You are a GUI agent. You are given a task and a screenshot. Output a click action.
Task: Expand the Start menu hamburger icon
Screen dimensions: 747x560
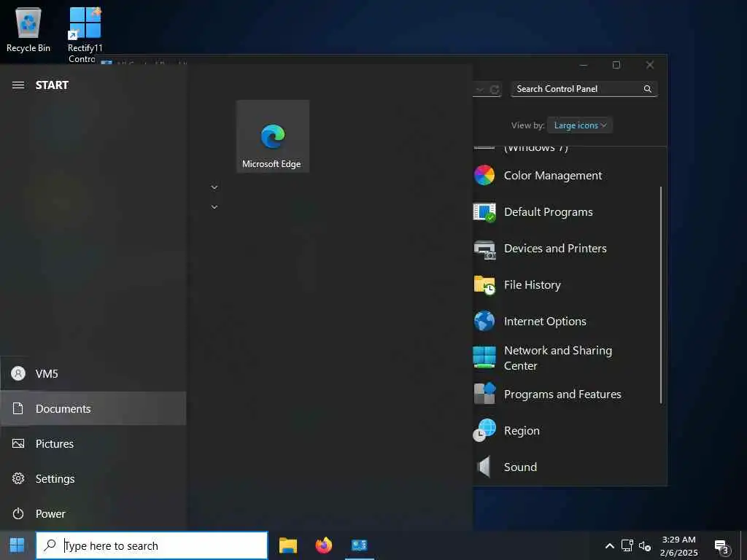(x=18, y=85)
